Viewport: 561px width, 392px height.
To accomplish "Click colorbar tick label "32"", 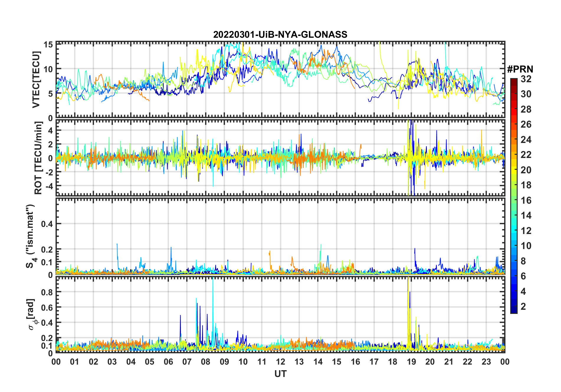I will coord(526,79).
